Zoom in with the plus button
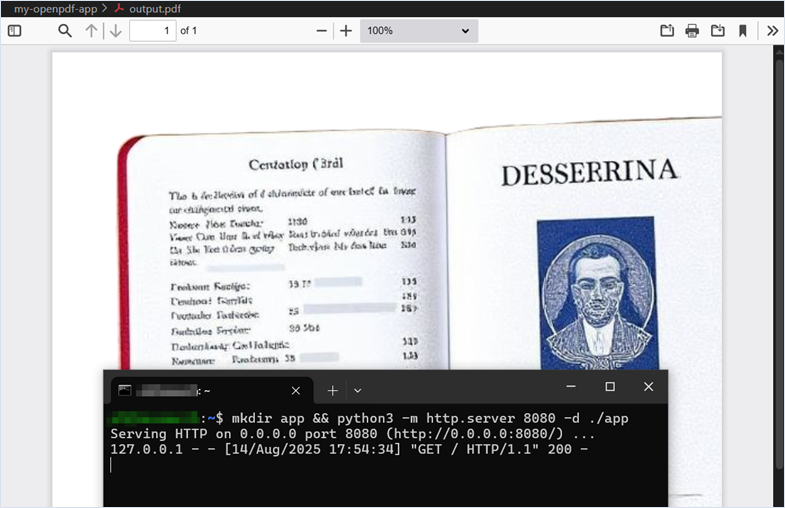785x508 pixels. (x=346, y=31)
